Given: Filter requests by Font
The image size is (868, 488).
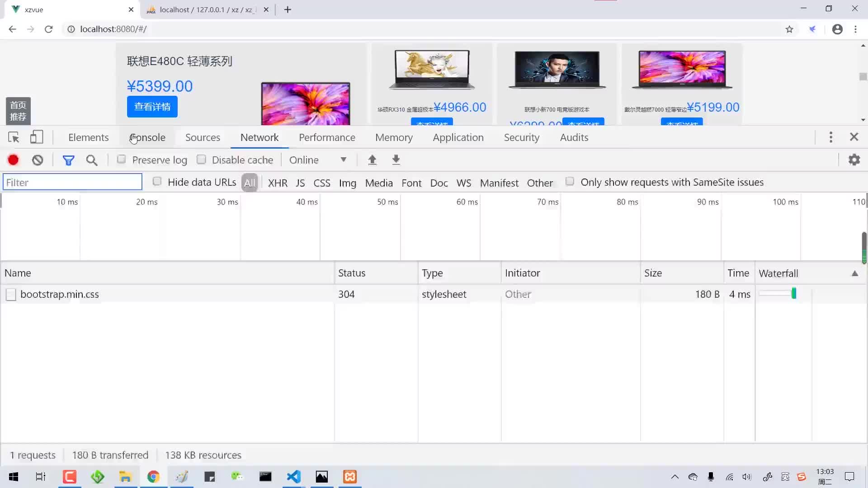Looking at the screenshot, I should [x=411, y=183].
